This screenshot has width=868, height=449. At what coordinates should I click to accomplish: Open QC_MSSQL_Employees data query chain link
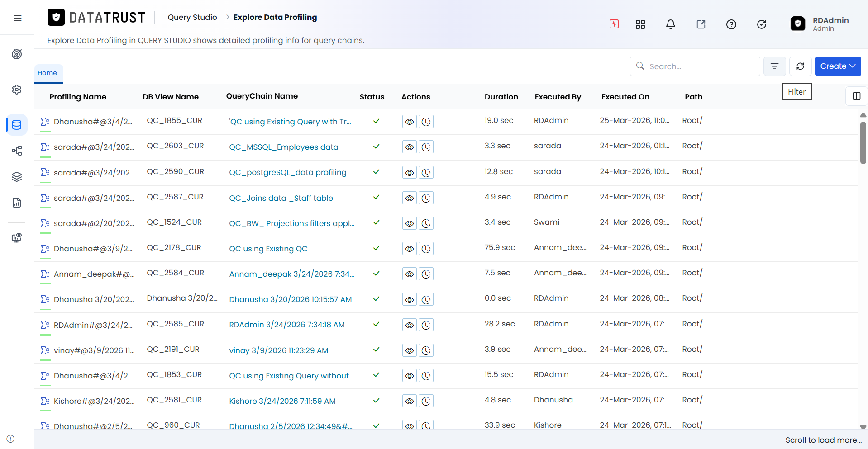tap(284, 147)
